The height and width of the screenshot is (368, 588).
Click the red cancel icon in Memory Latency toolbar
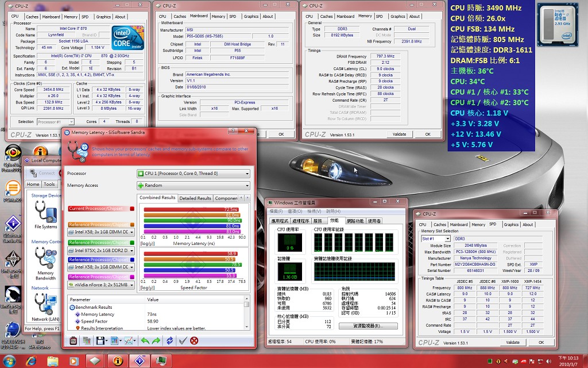pos(194,340)
